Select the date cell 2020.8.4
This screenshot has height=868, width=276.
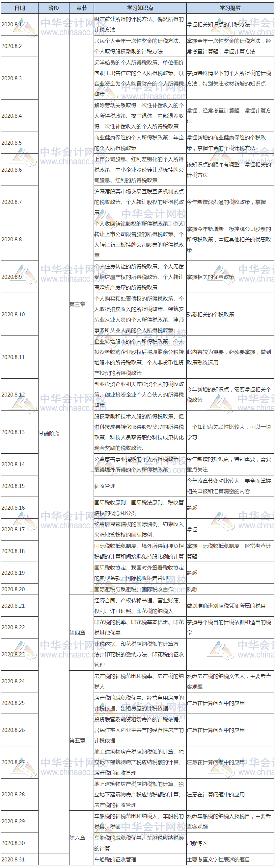tap(19, 116)
